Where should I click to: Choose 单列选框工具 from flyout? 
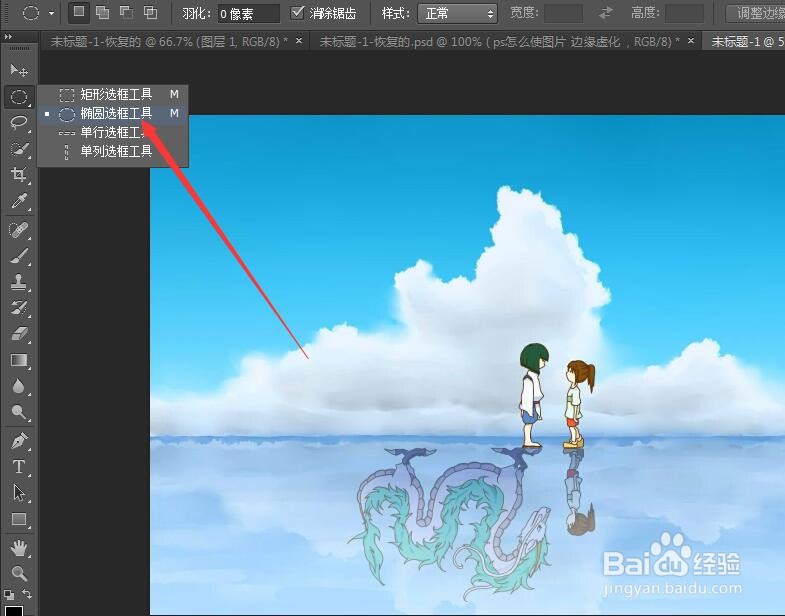113,151
